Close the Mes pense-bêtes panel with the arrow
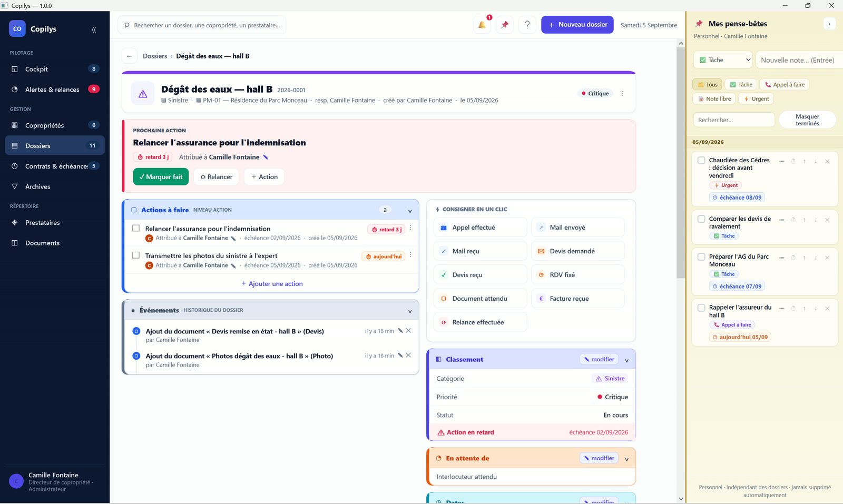The image size is (843, 504). coord(829,24)
